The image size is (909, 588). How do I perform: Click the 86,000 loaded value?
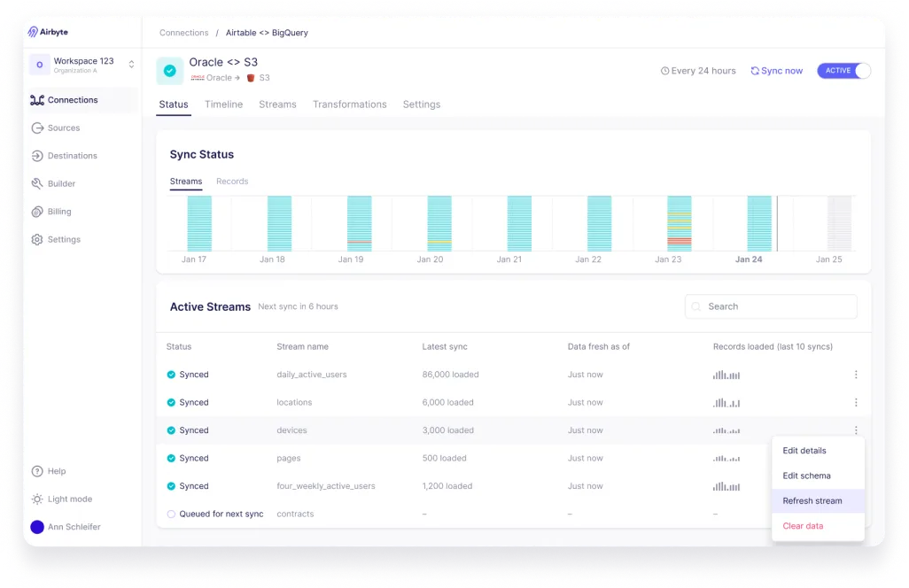pyautogui.click(x=450, y=375)
